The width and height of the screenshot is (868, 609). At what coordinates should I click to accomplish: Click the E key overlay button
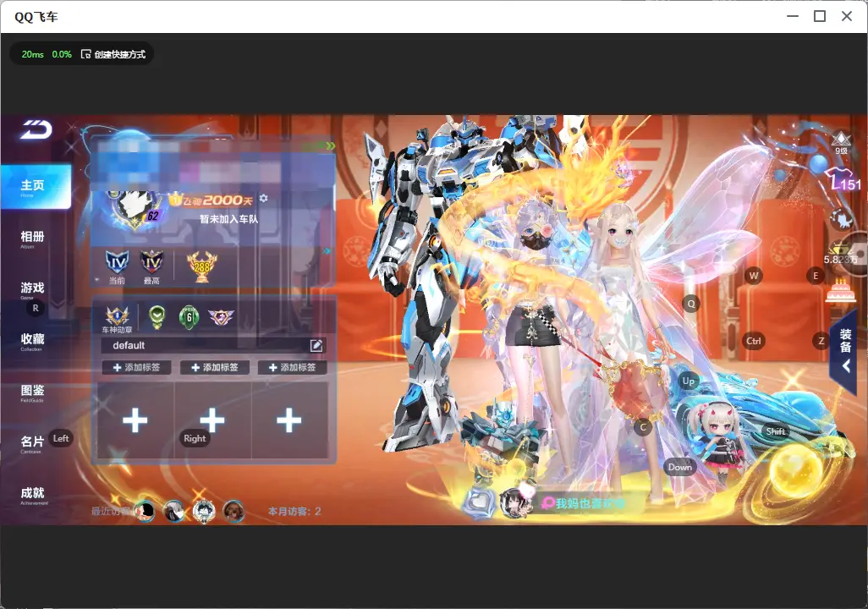816,276
